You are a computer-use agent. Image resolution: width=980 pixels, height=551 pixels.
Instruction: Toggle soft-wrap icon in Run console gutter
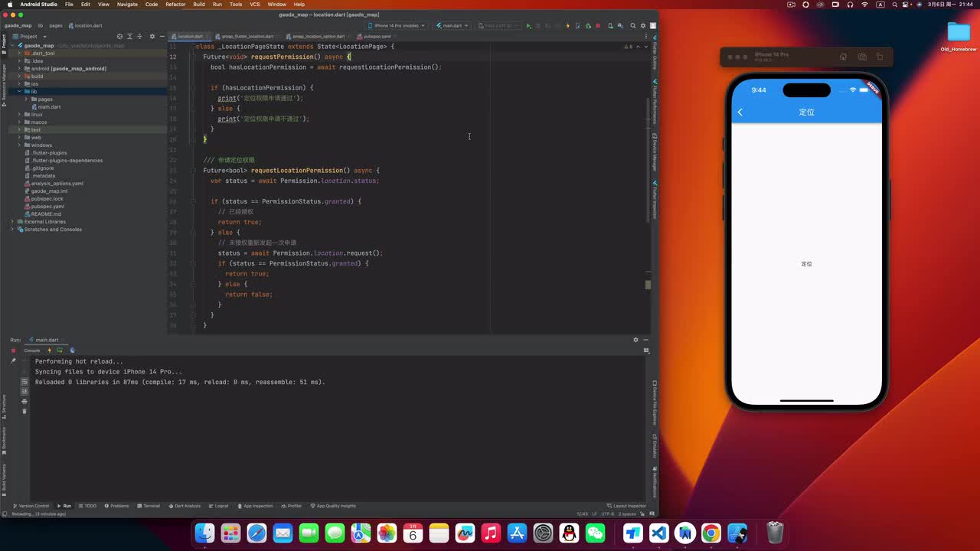point(24,382)
